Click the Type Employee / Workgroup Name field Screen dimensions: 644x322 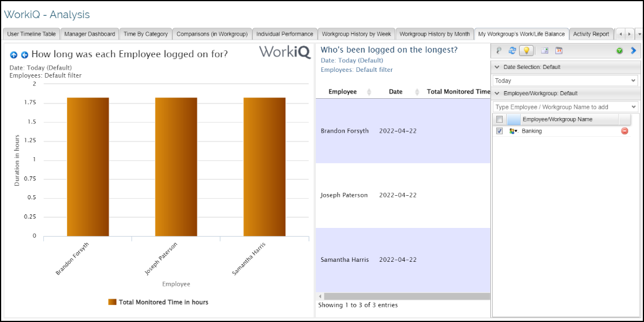[561, 107]
